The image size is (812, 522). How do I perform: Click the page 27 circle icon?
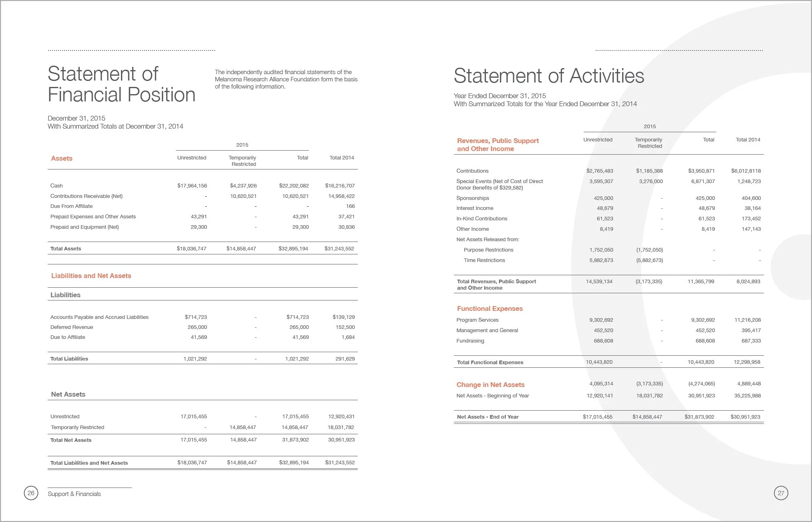pos(781,493)
